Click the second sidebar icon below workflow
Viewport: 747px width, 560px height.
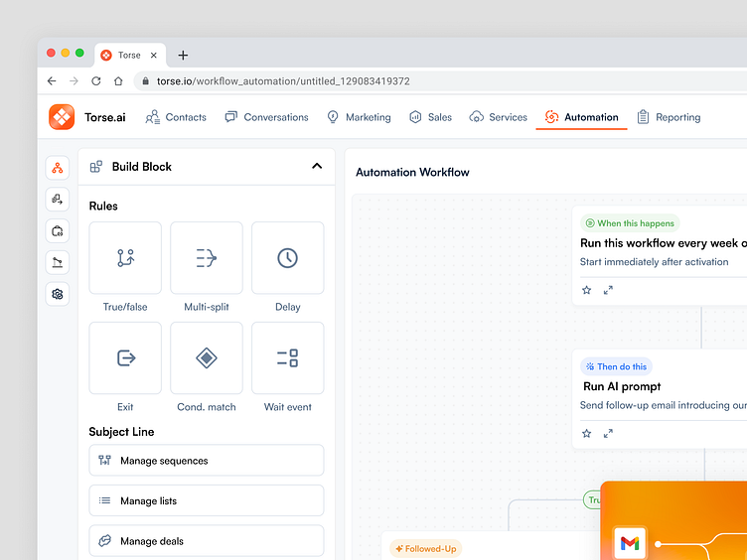pos(58,199)
